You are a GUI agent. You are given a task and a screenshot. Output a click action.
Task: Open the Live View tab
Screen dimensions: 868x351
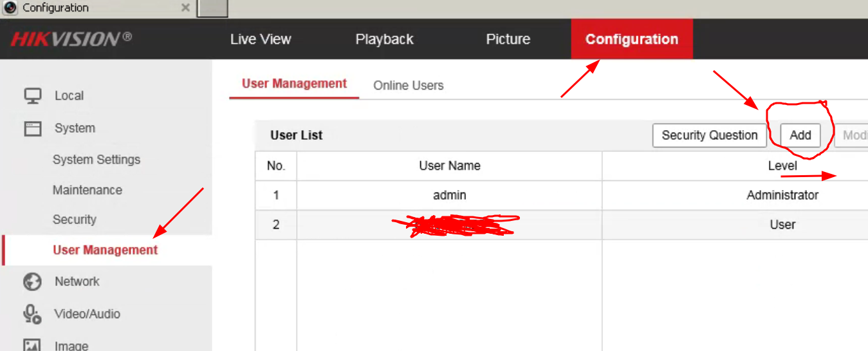[x=261, y=39]
